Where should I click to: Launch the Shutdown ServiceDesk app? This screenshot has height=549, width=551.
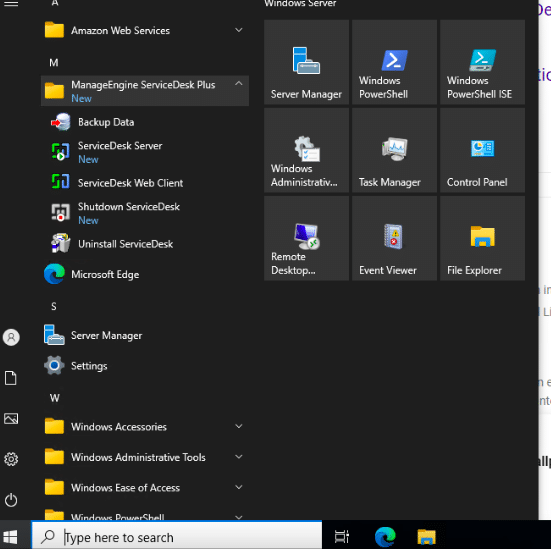145,213
